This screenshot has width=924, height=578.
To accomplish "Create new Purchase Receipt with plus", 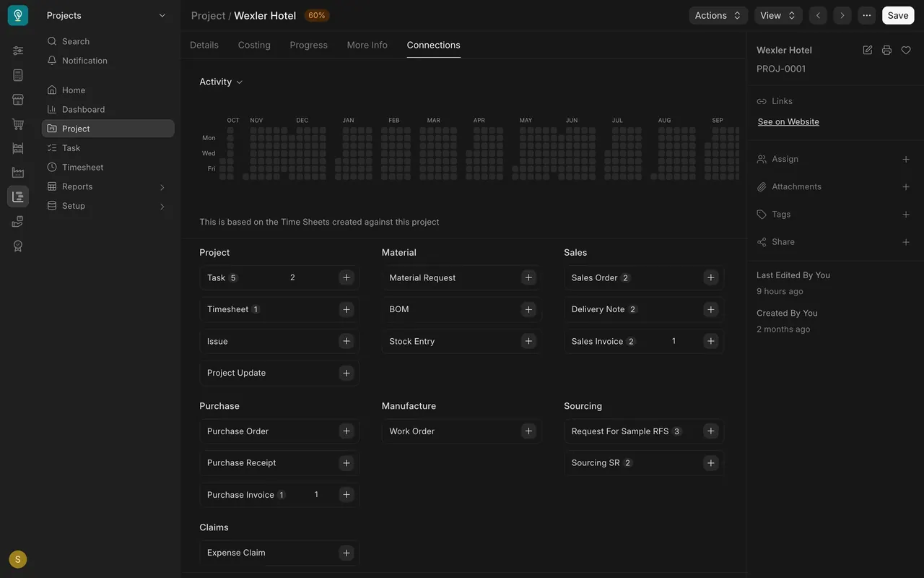I will click(x=346, y=463).
